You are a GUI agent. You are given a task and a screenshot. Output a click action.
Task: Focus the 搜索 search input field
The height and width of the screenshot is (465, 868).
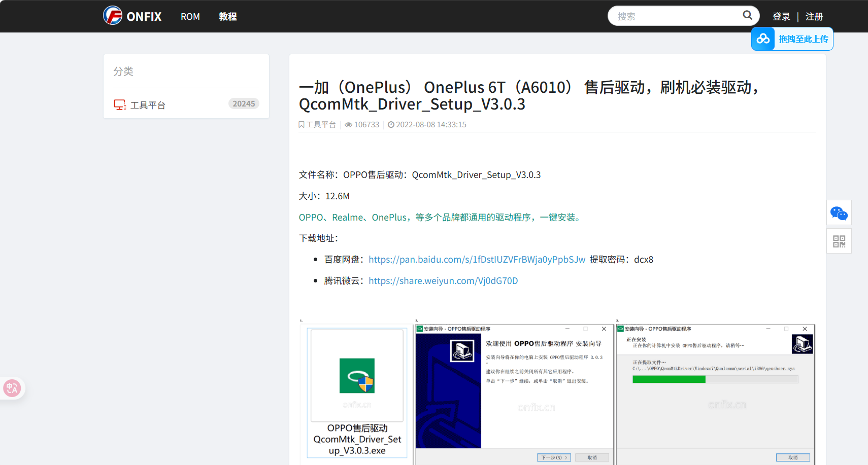pos(675,16)
